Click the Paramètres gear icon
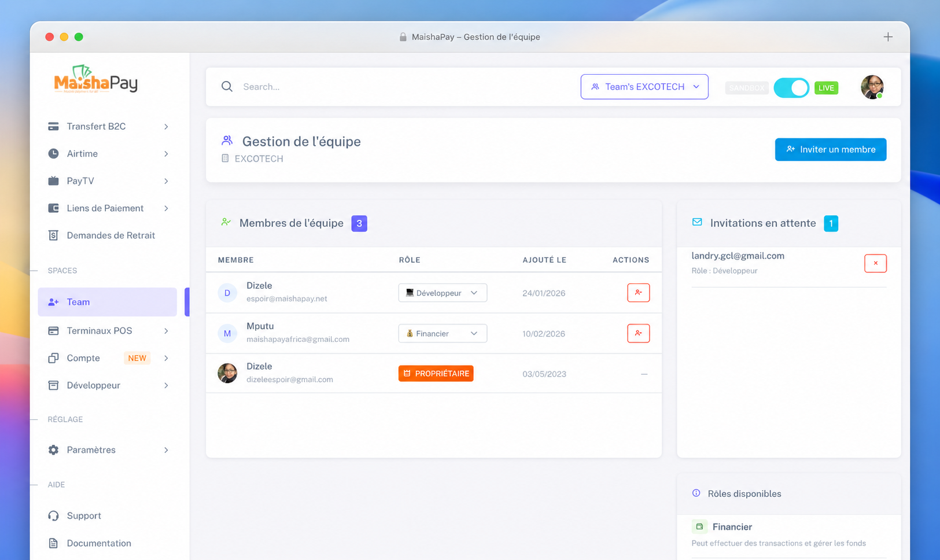This screenshot has width=940, height=560. pos(53,450)
